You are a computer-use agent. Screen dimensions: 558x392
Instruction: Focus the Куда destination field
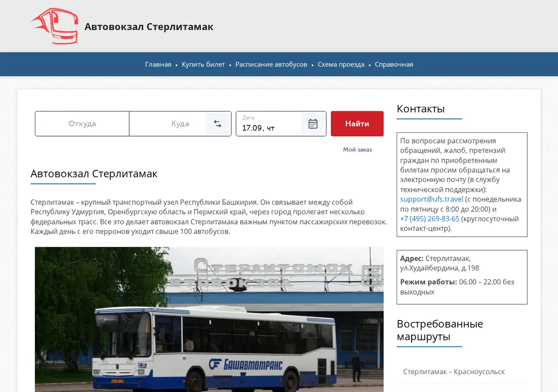point(167,124)
